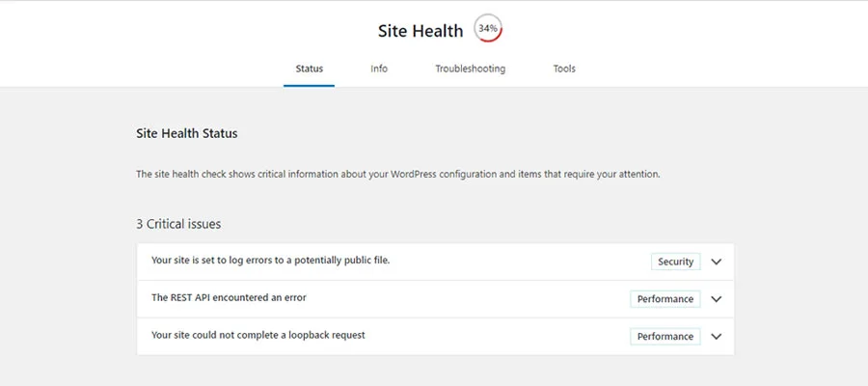Click the Performance badge on loopback row
The height and width of the screenshot is (386, 868).
[x=665, y=336]
